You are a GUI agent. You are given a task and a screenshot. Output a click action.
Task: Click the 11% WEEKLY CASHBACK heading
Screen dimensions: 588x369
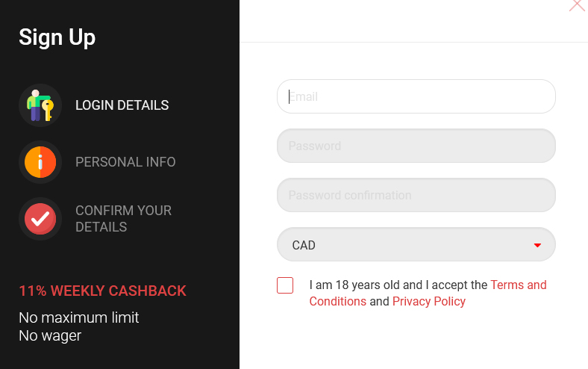click(102, 291)
